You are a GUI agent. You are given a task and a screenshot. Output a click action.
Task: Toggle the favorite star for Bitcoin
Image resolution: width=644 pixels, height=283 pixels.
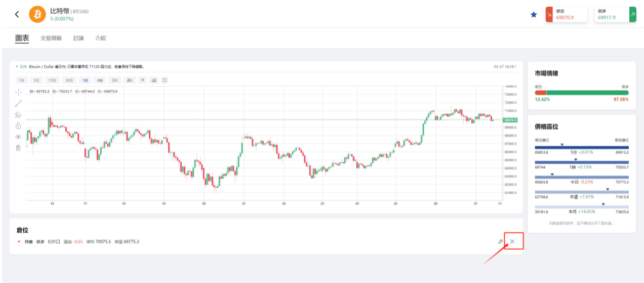(534, 15)
